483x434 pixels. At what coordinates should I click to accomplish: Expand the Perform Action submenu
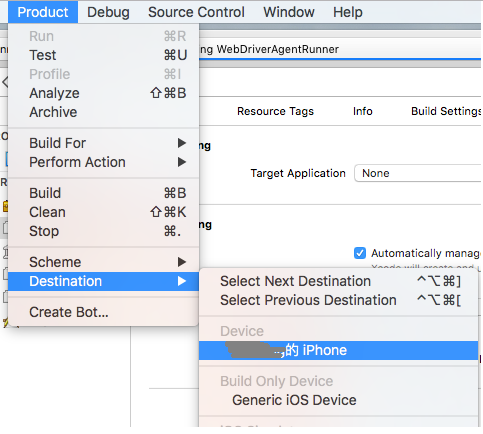click(104, 162)
